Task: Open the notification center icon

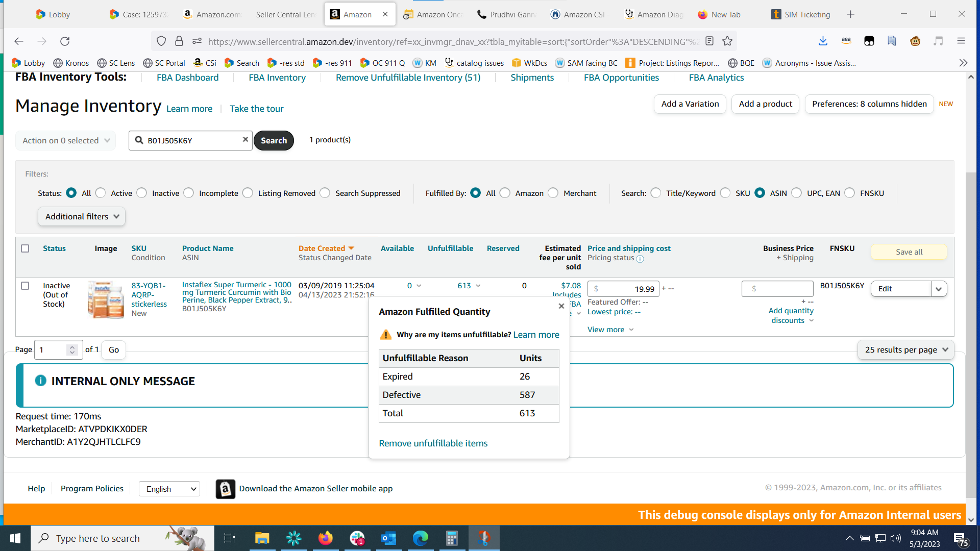Action: coord(961,539)
